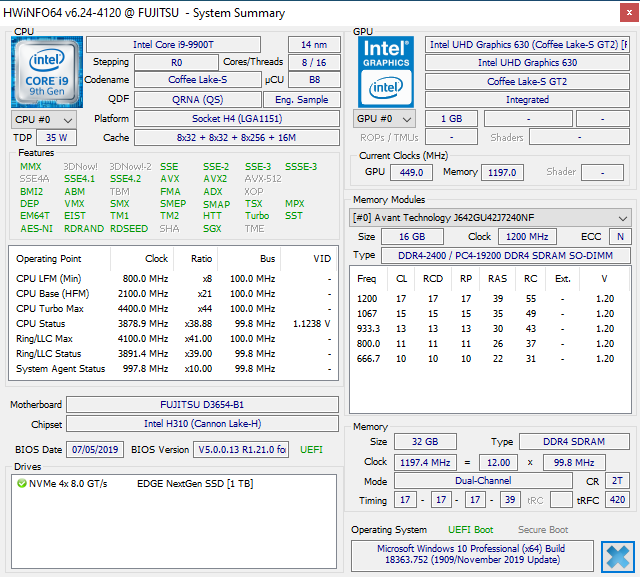
Task: Click the FUJITSU D3654-B1 motherboard field
Action: tap(202, 405)
